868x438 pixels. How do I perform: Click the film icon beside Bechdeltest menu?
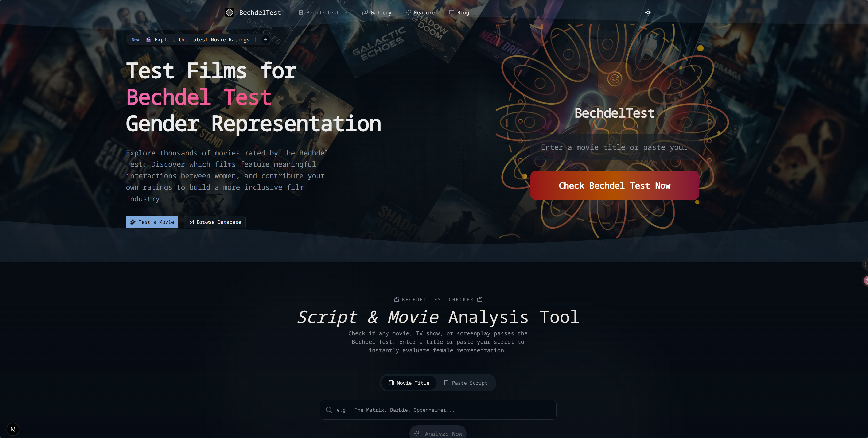coord(301,12)
